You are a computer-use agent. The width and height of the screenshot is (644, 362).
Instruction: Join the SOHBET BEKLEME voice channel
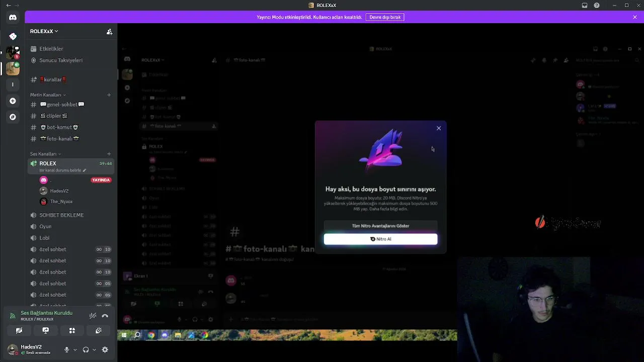[x=71, y=215]
